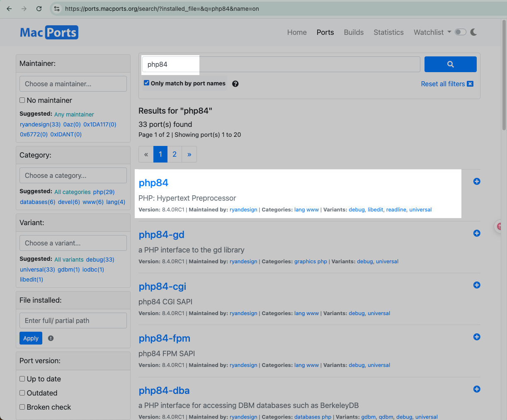
Task: Check the Up to date filter
Action: 22,379
